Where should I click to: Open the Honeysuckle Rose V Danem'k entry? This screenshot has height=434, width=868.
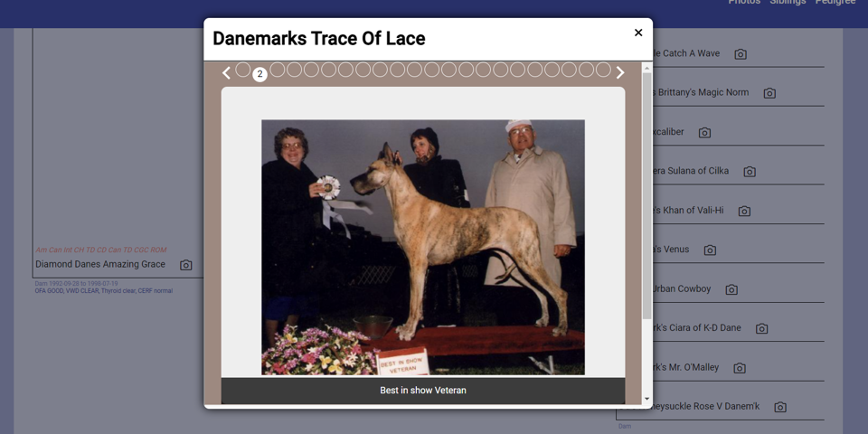click(x=706, y=406)
